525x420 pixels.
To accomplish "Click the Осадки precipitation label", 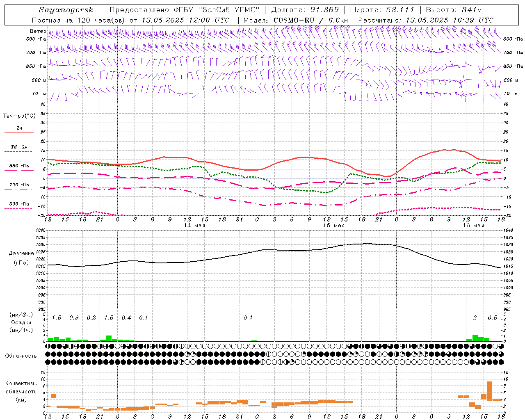I will [21, 322].
